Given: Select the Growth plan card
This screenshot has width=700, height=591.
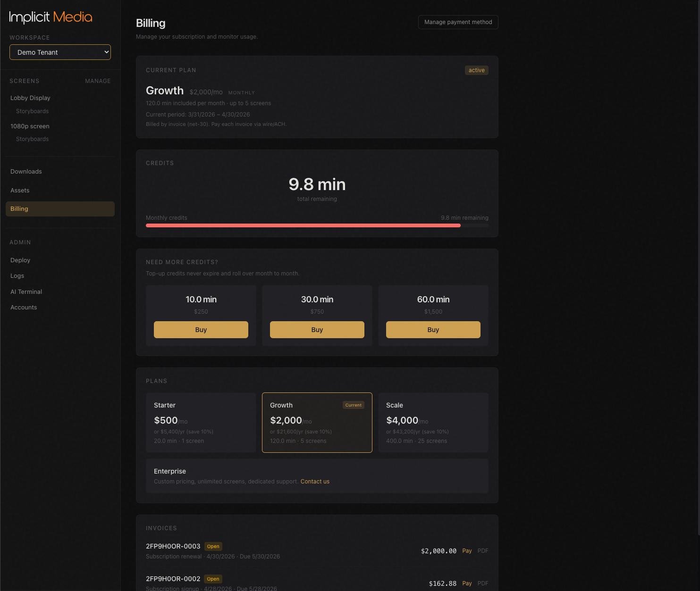Looking at the screenshot, I should pyautogui.click(x=317, y=423).
